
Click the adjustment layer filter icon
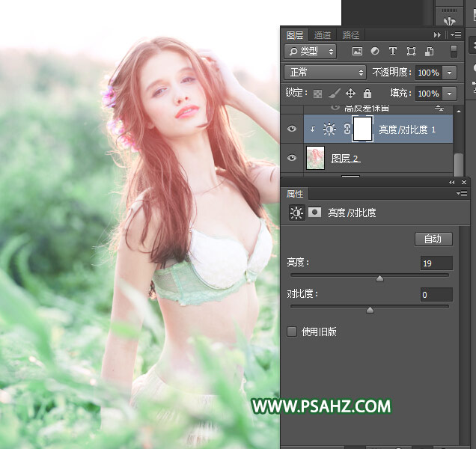(x=374, y=52)
